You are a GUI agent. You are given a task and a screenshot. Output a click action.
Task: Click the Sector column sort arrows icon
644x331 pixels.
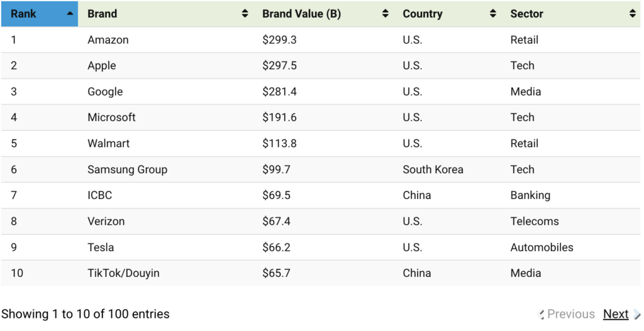point(632,14)
